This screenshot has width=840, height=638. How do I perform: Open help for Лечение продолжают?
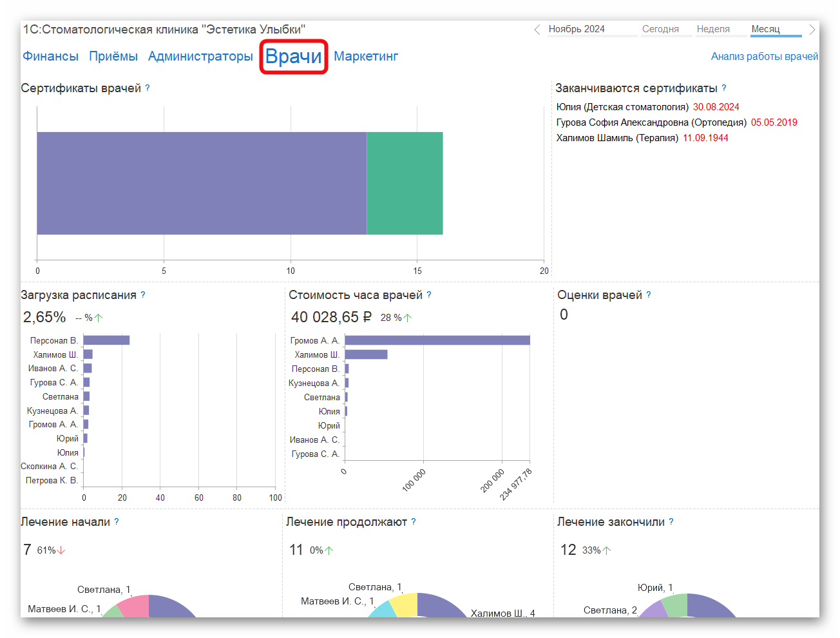(x=414, y=521)
